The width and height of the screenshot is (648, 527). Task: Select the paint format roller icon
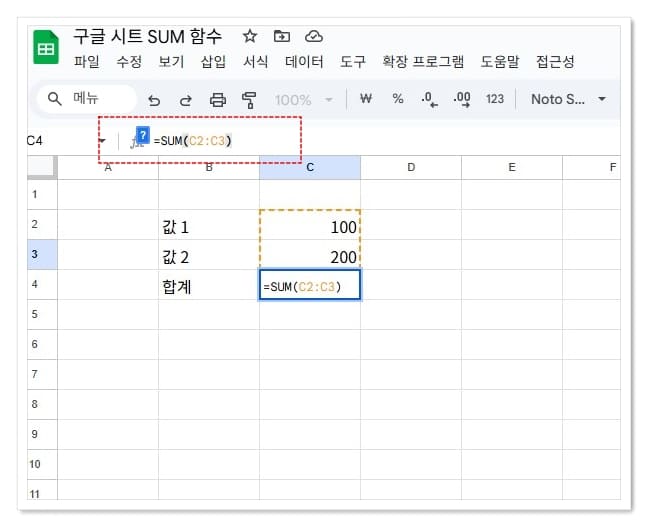click(249, 100)
